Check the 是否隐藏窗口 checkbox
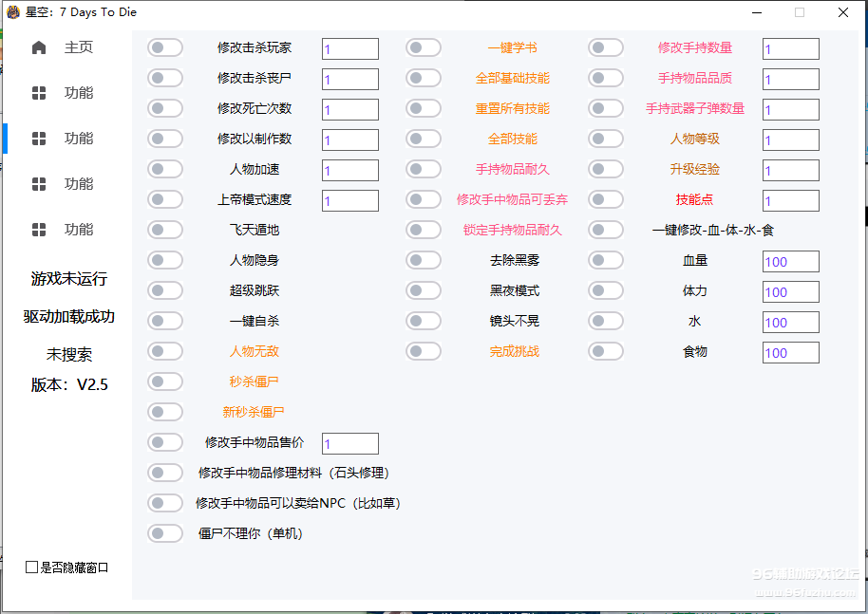Image resolution: width=868 pixels, height=614 pixels. click(x=31, y=567)
